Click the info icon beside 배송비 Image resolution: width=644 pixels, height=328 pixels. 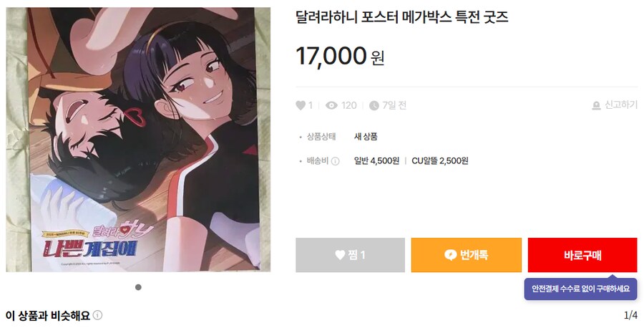tap(335, 161)
